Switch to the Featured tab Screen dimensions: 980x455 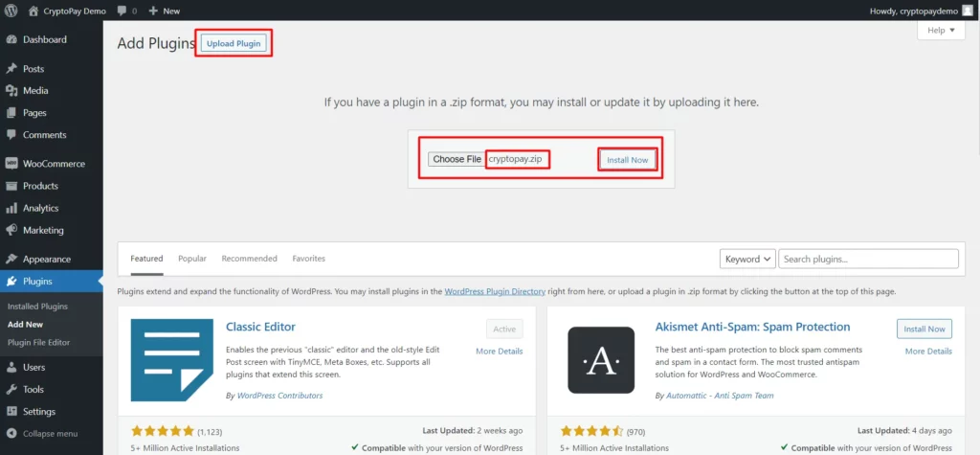tap(146, 259)
